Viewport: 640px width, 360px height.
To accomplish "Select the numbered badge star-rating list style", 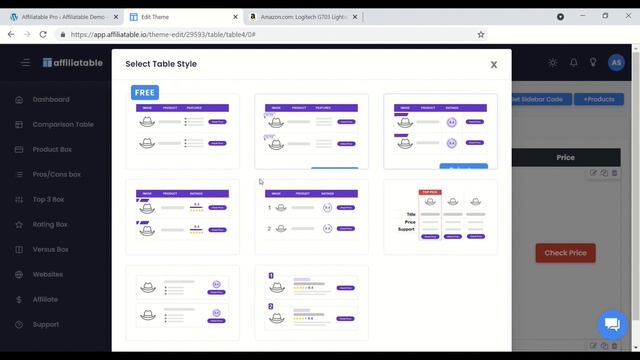I will (x=311, y=303).
